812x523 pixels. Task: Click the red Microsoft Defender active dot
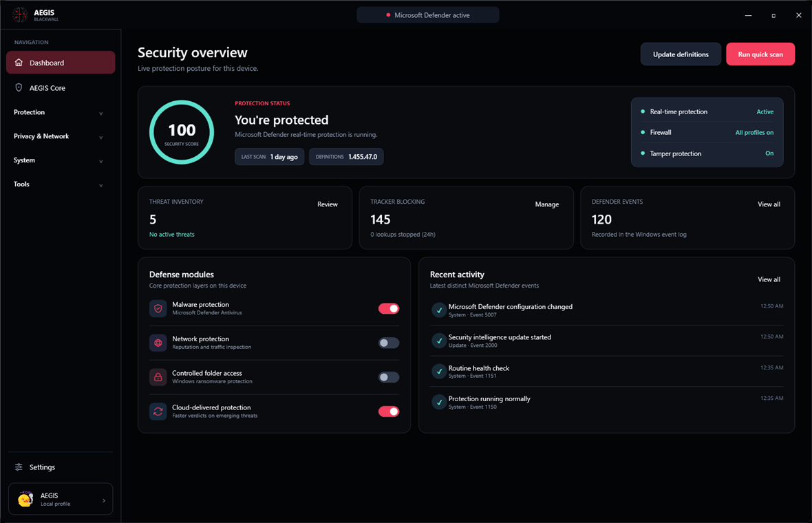click(388, 15)
